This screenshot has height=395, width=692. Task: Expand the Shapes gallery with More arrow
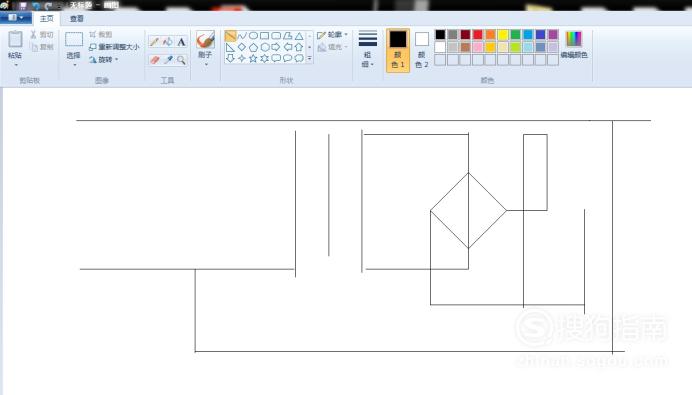point(309,58)
